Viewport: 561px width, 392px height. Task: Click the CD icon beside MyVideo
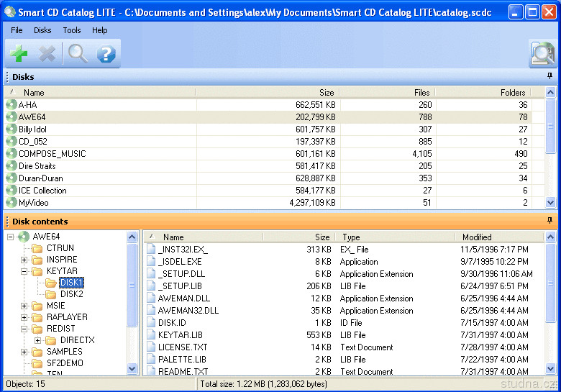[x=12, y=202]
